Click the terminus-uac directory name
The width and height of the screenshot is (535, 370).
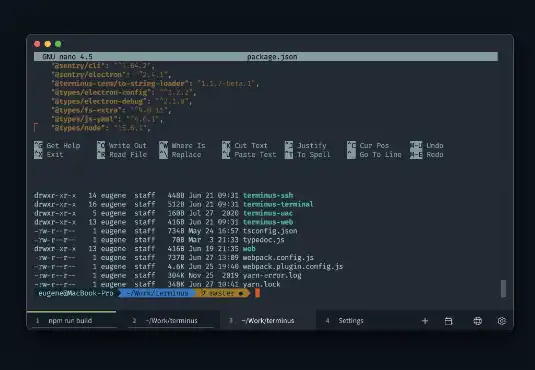point(268,213)
